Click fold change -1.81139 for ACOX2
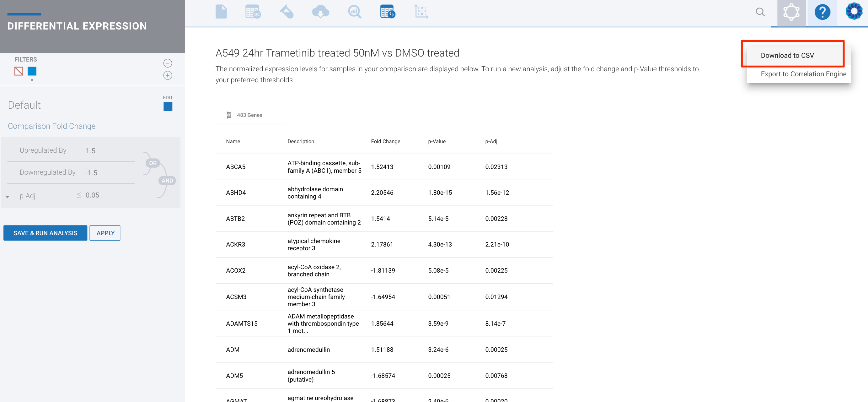868x402 pixels. 383,270
